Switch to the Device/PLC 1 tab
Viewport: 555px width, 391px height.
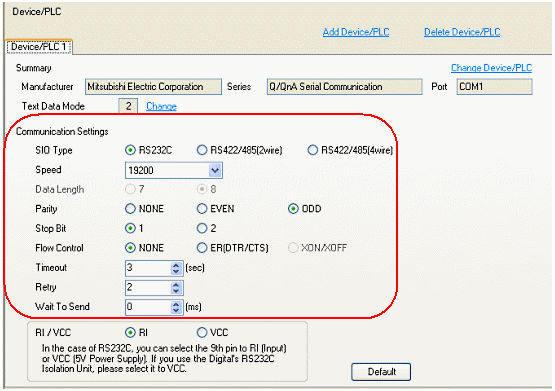coord(39,47)
